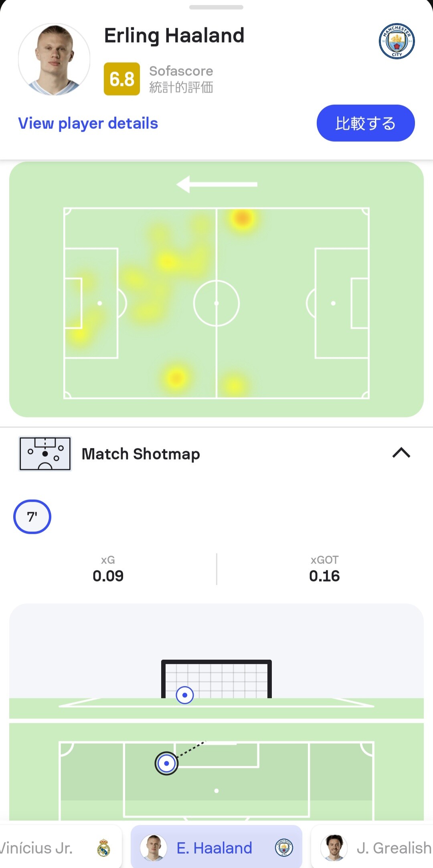Select the 7' shot minute marker

click(x=32, y=517)
